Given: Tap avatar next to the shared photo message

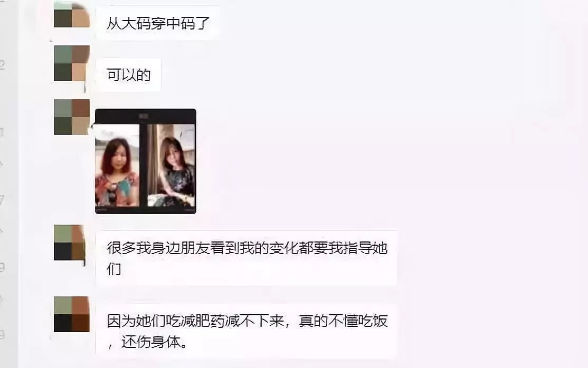Looking at the screenshot, I should (x=72, y=117).
